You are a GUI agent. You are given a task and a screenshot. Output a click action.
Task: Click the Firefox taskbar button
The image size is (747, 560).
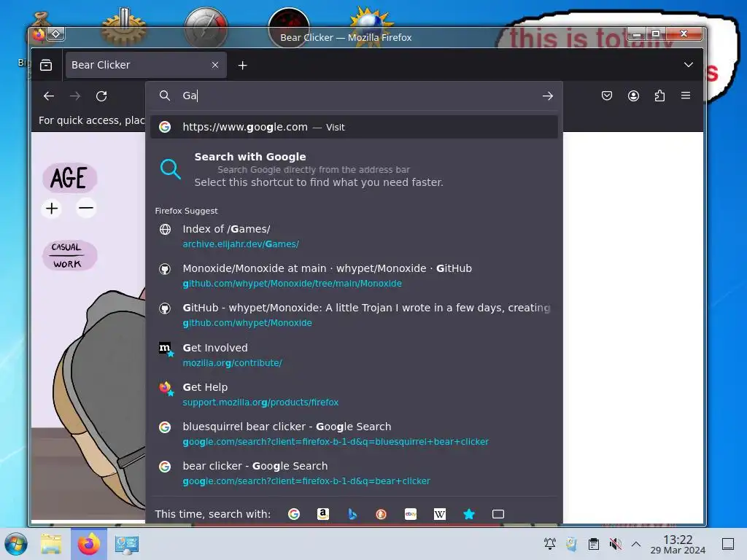89,544
